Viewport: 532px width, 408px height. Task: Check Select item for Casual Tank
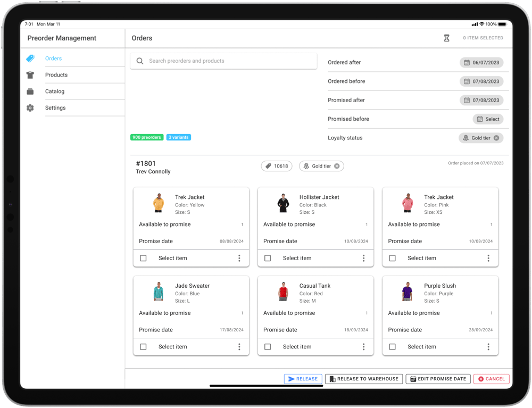(268, 347)
